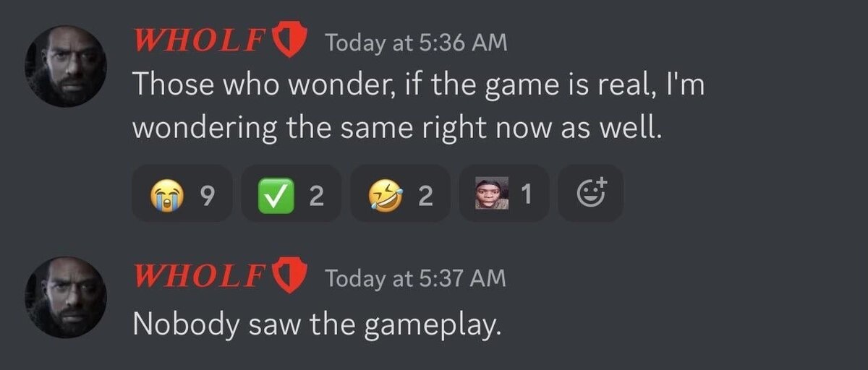Click the "Today at 5:36 AM" timestamp

click(x=416, y=43)
